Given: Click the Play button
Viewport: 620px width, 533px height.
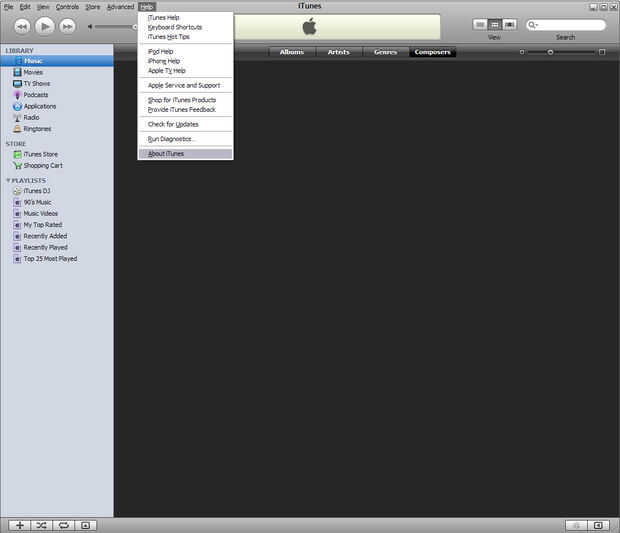Looking at the screenshot, I should point(45,26).
